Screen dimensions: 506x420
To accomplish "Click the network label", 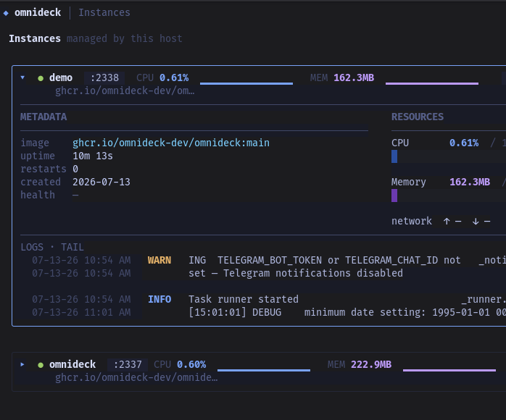I will 412,221.
